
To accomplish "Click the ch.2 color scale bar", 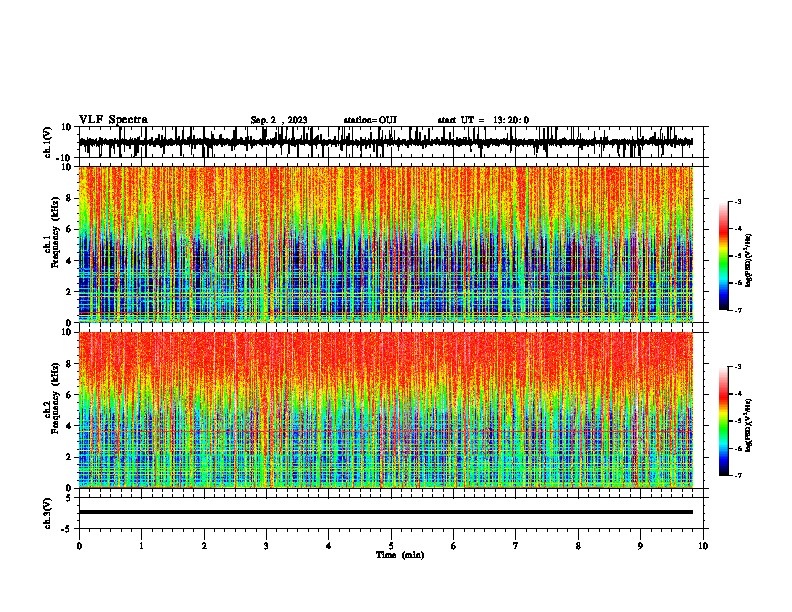I will [723, 421].
